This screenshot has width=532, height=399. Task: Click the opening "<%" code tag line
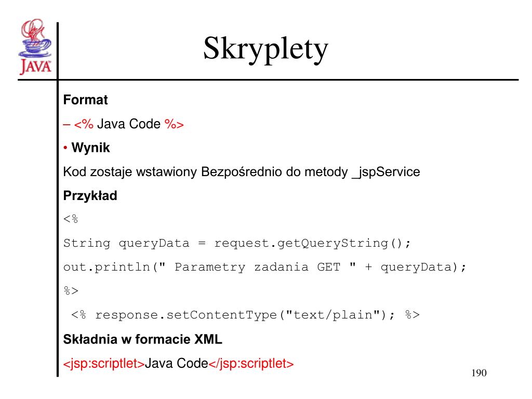[x=71, y=219]
